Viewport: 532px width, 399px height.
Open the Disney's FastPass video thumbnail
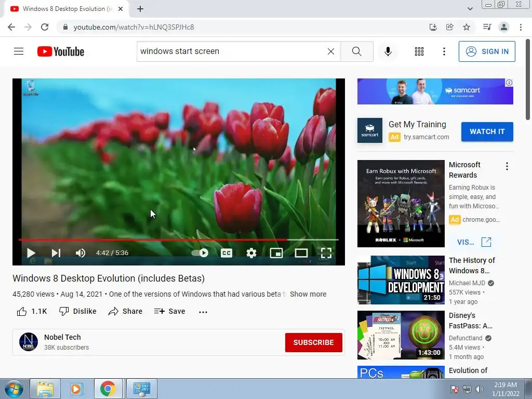[401, 335]
